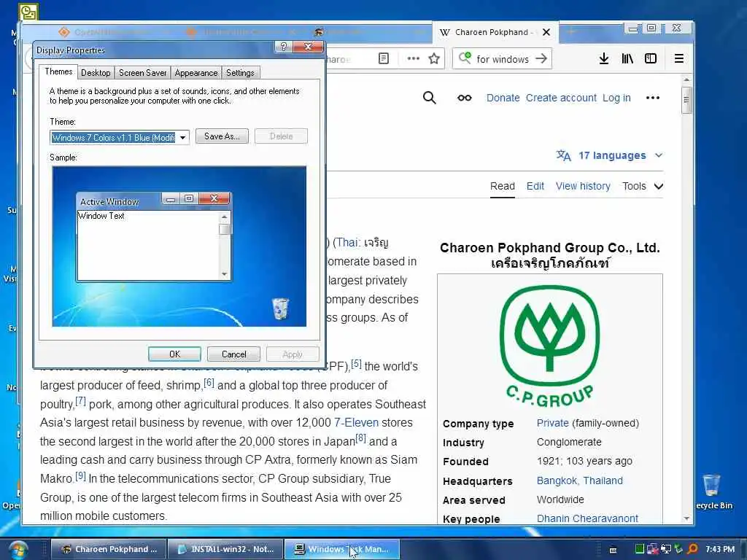
Task: Click the help question mark button in Display Properties
Action: pos(284,47)
